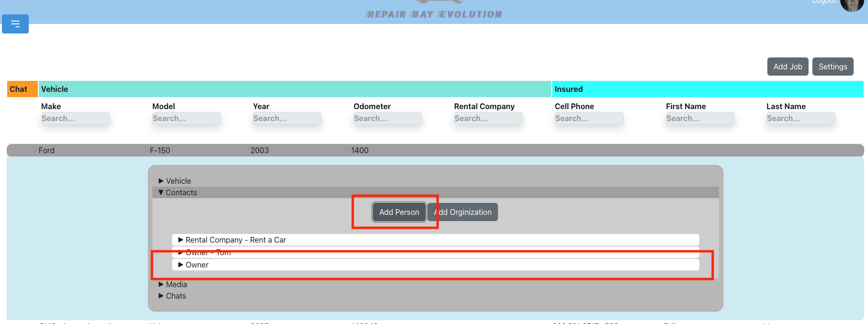Click the Add Job button

click(x=787, y=67)
